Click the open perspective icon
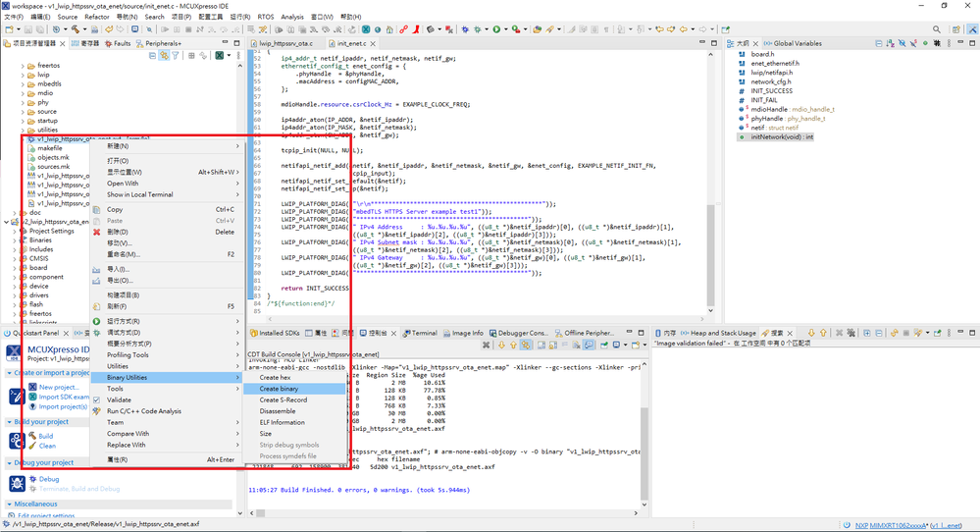This screenshot has width=980, height=532. tap(956, 29)
